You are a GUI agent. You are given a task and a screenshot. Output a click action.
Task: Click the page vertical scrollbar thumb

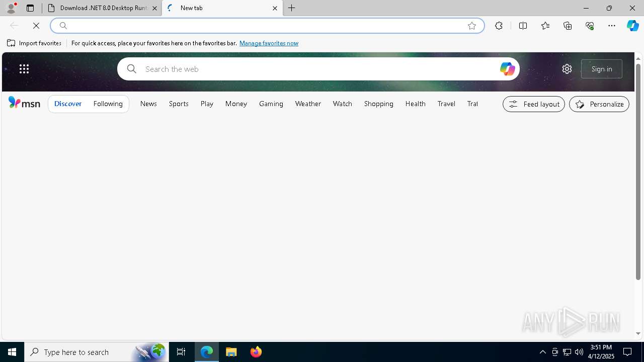(638, 171)
